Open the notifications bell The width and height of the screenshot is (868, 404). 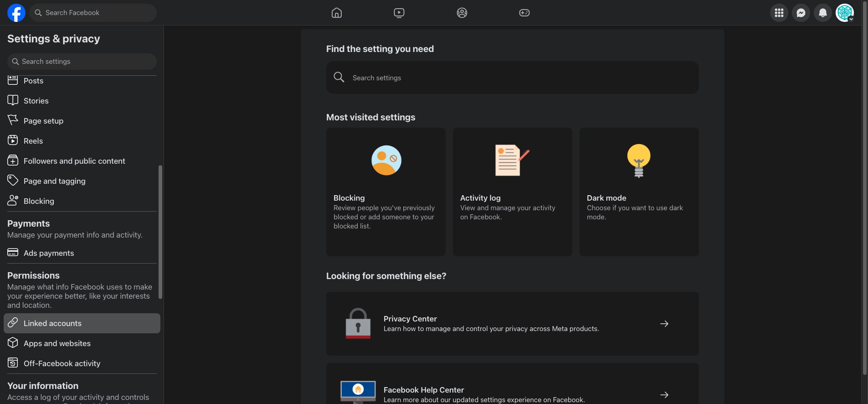pos(823,13)
